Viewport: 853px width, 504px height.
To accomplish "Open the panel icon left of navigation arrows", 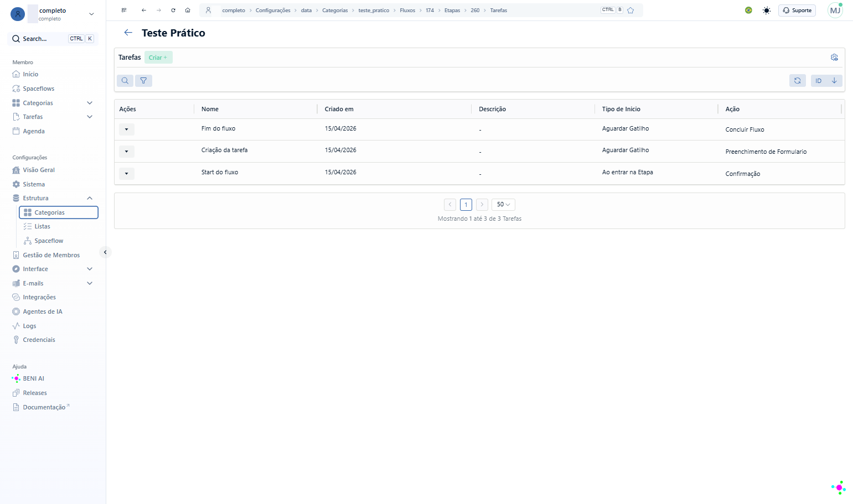I will [x=124, y=11].
